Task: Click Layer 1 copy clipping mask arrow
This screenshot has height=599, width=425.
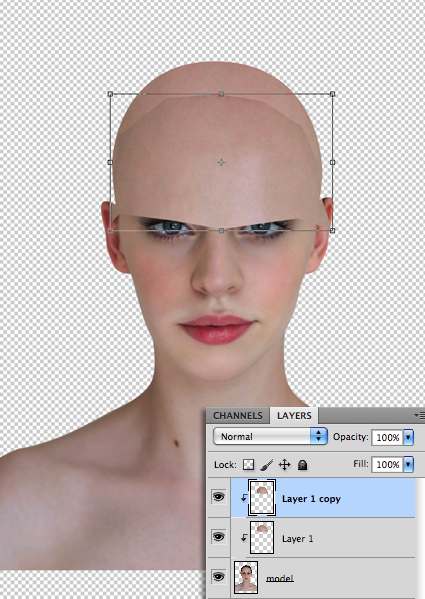Action: [244, 498]
